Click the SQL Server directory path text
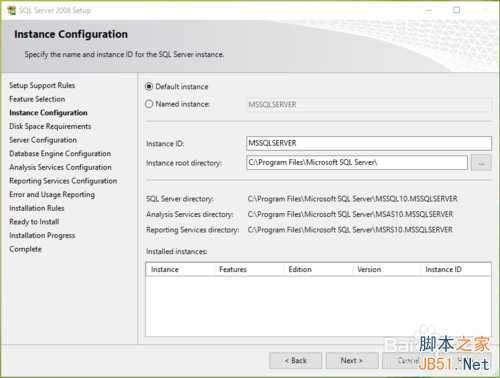 click(352, 199)
